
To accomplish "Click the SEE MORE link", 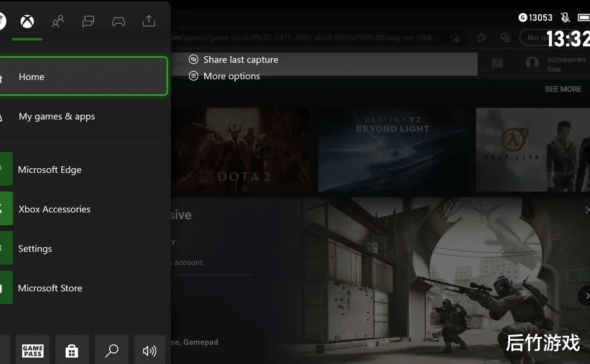I will (x=563, y=89).
